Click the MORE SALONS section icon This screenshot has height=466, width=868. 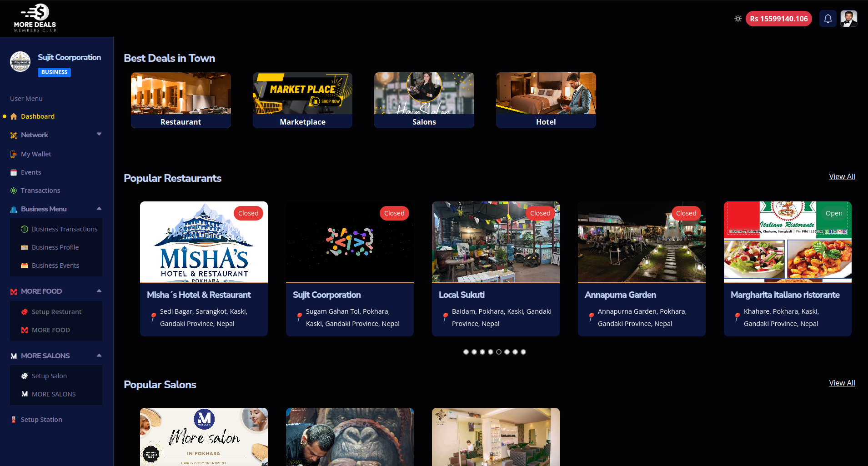[x=14, y=356]
